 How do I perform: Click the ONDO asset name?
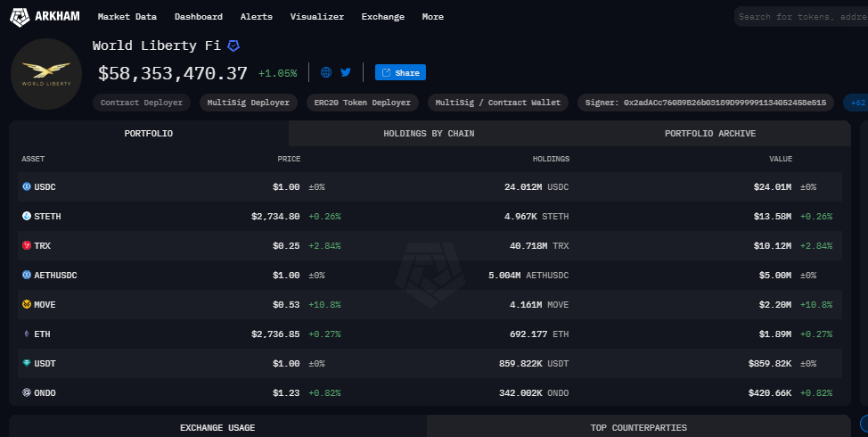tap(45, 392)
